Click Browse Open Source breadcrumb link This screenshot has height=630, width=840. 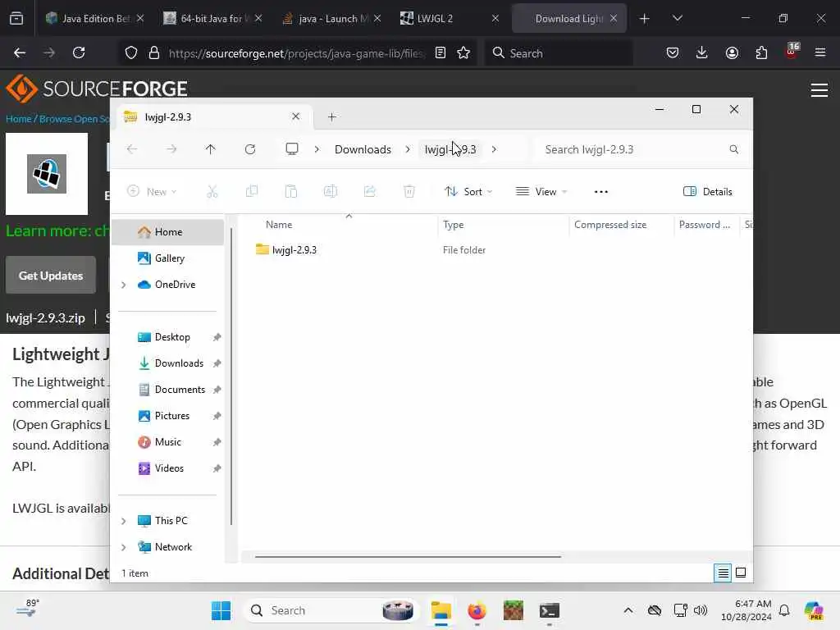(75, 119)
